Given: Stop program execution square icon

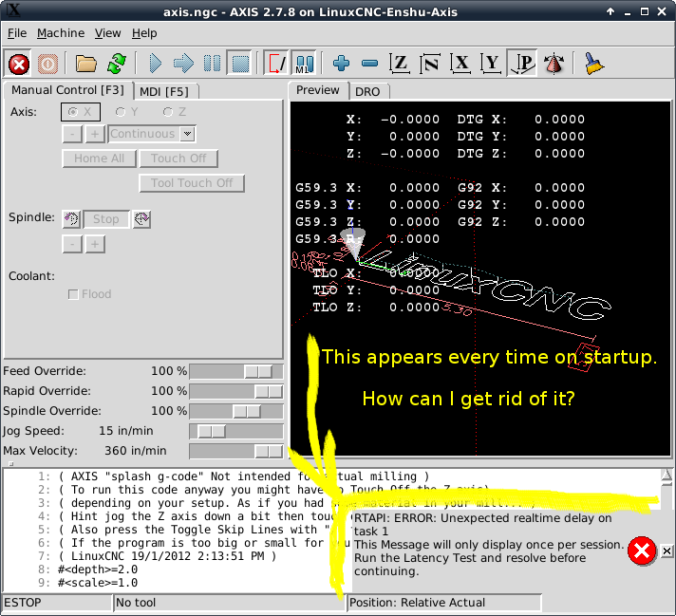Looking at the screenshot, I should [240, 64].
